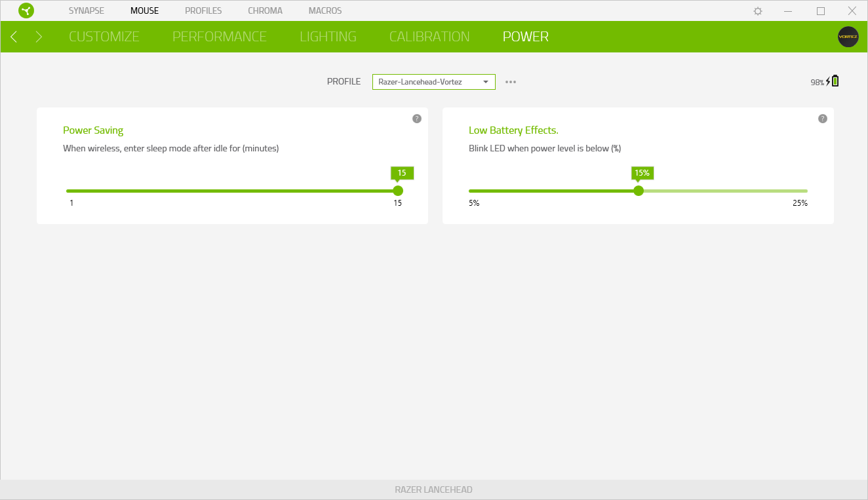
Task: Maximize the Razer Synapse window
Action: tap(821, 11)
